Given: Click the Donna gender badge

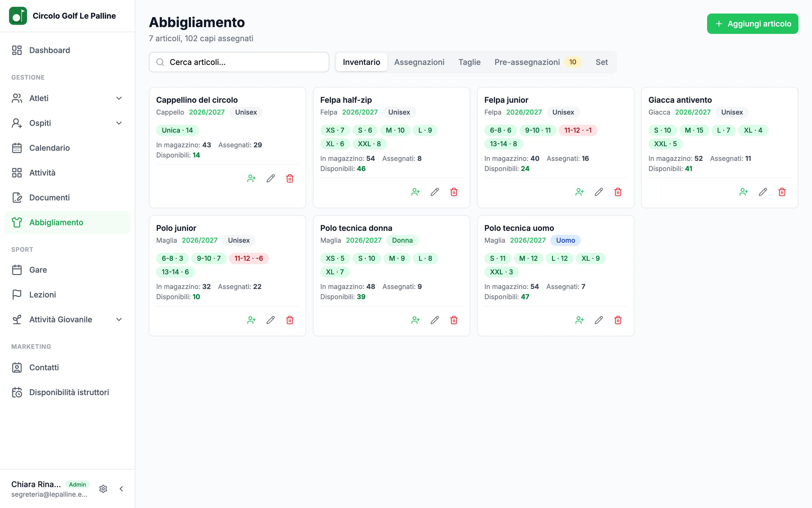Looking at the screenshot, I should pos(402,240).
